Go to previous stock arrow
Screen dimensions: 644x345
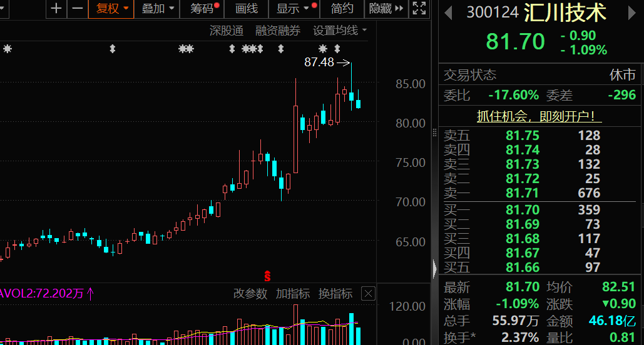pyautogui.click(x=449, y=12)
